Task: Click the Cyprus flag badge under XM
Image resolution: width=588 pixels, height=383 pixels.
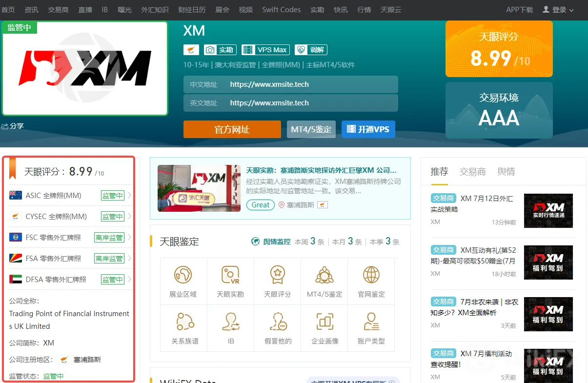Action: (191, 50)
